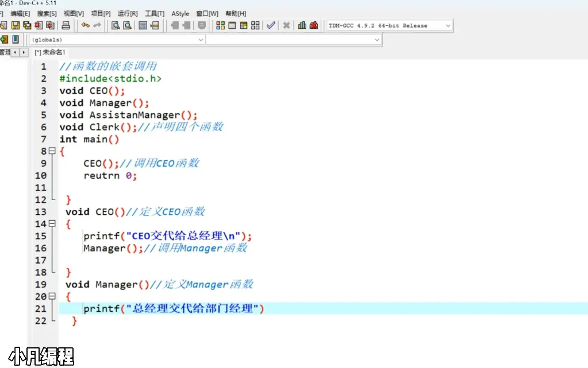Select the [*] 未命名1 editor tab
The height and width of the screenshot is (368, 588).
pos(50,52)
